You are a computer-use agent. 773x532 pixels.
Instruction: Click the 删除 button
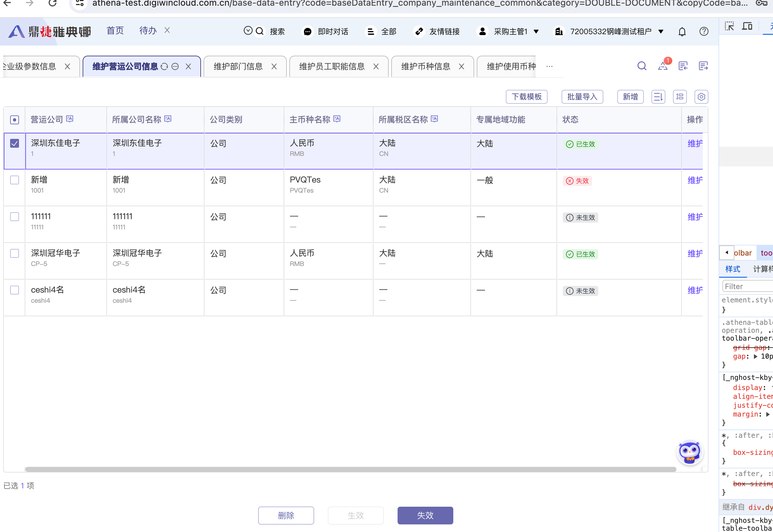[x=286, y=515]
